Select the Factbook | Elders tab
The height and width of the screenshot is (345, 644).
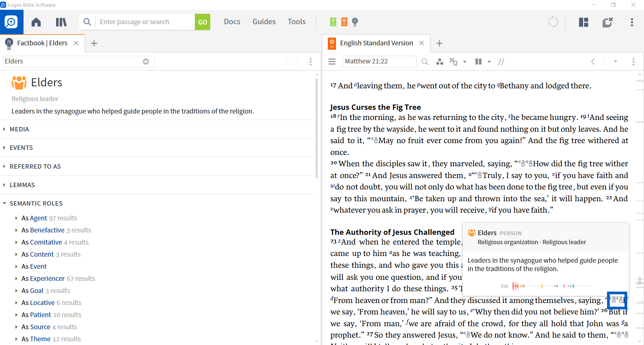coord(42,43)
